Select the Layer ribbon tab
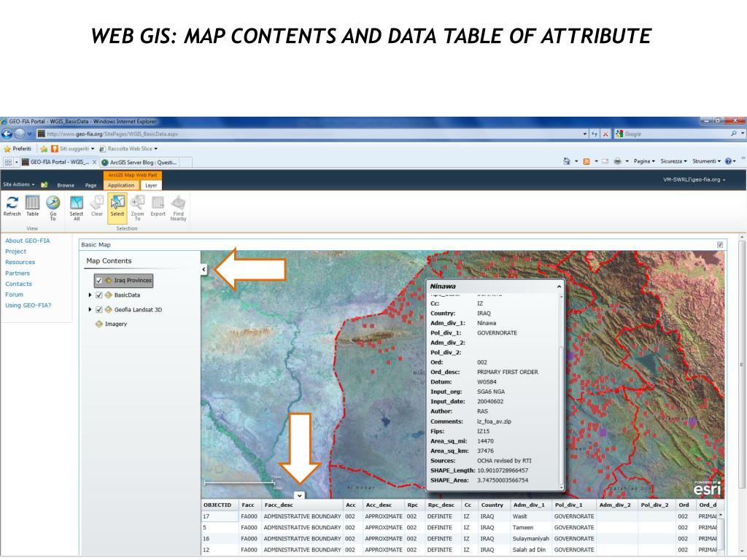The width and height of the screenshot is (747, 560). pyautogui.click(x=151, y=185)
